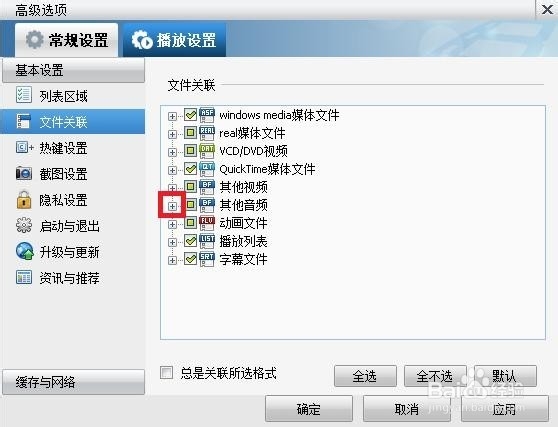
Task: Open 资讯与推荐 news icon
Action: 24,277
